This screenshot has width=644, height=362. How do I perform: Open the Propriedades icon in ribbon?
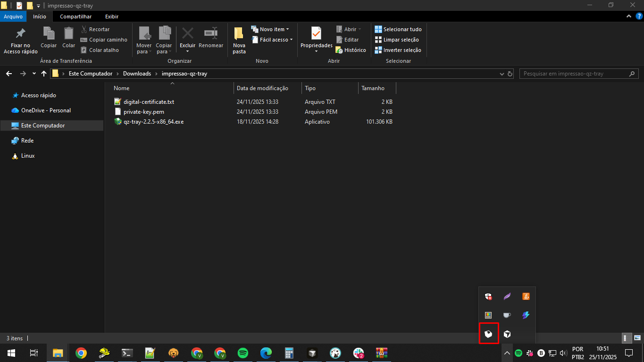316,34
